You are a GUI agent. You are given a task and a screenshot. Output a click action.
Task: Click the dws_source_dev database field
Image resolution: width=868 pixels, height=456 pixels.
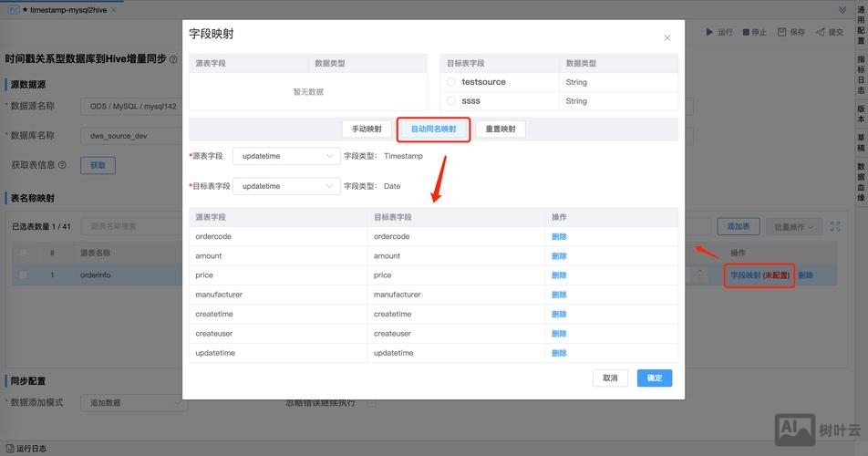(131, 136)
